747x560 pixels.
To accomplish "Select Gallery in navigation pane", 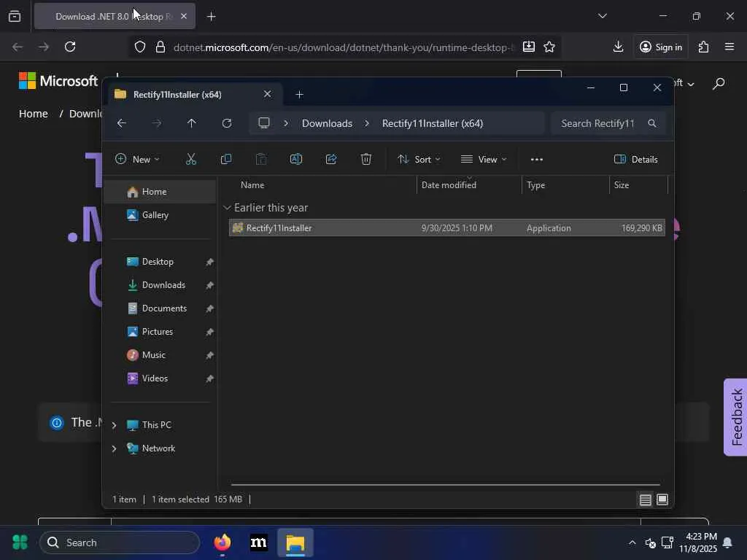I will coord(160,215).
